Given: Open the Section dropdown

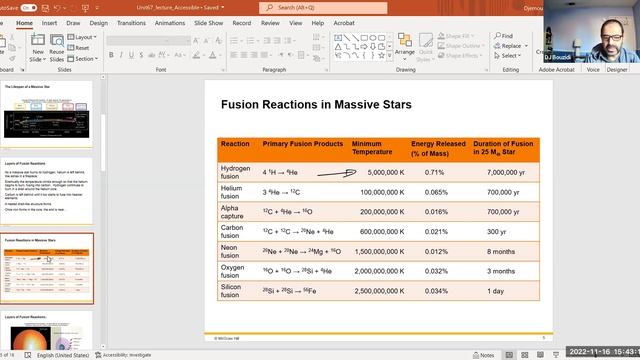Looking at the screenshot, I should [x=82, y=59].
